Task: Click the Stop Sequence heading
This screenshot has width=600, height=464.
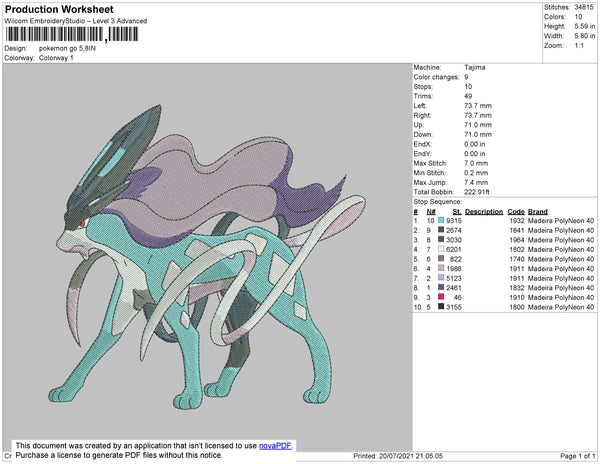Action: 438,202
